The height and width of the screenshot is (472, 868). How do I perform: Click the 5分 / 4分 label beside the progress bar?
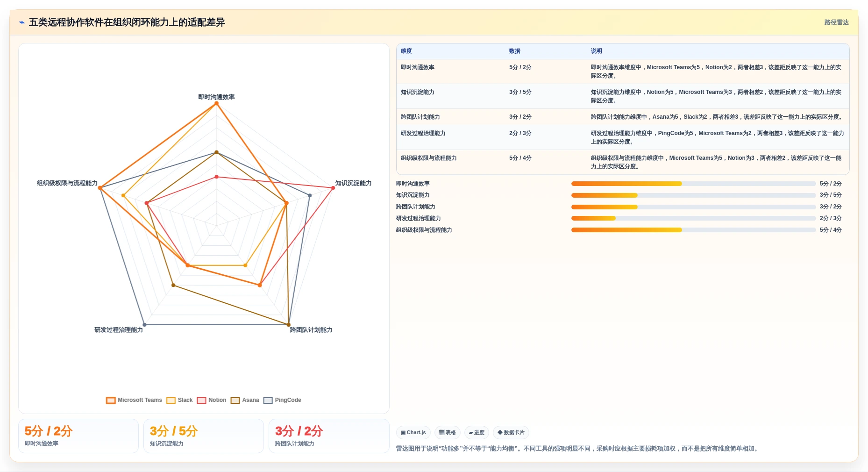point(831,230)
